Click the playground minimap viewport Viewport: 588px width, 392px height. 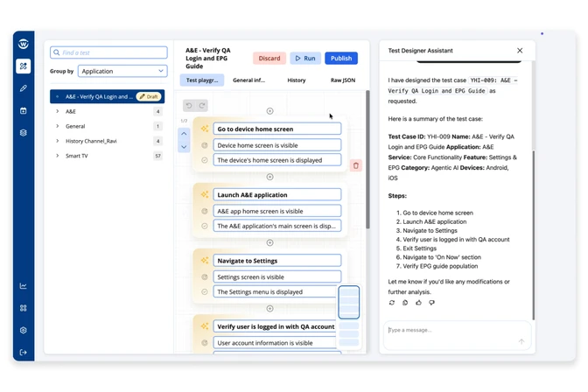[349, 303]
